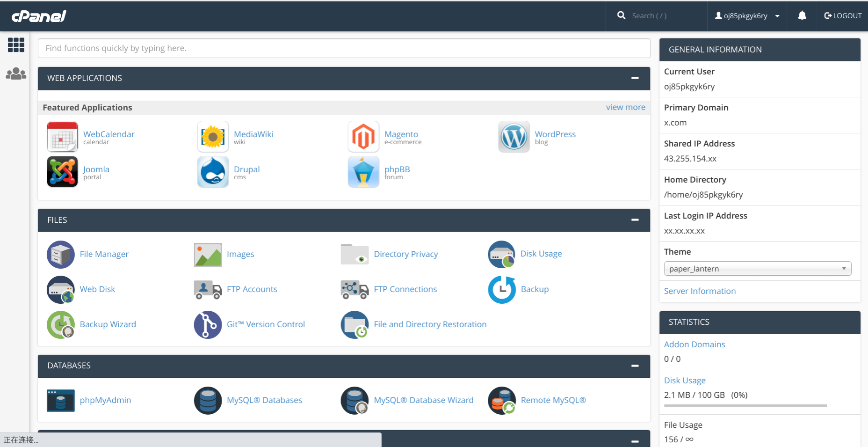This screenshot has width=868, height=447.
Task: Collapse the Files section
Action: (x=635, y=220)
